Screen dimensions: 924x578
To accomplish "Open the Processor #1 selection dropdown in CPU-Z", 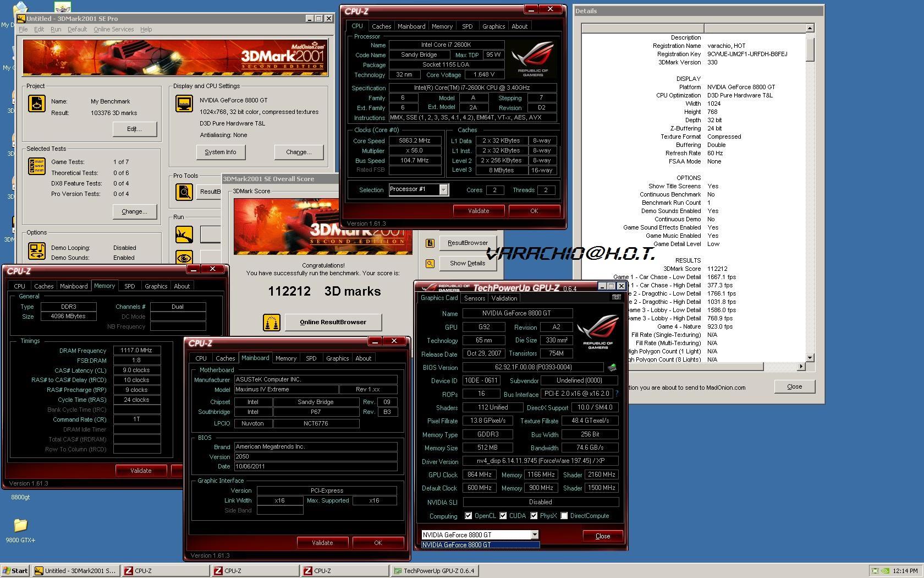I will (x=444, y=190).
